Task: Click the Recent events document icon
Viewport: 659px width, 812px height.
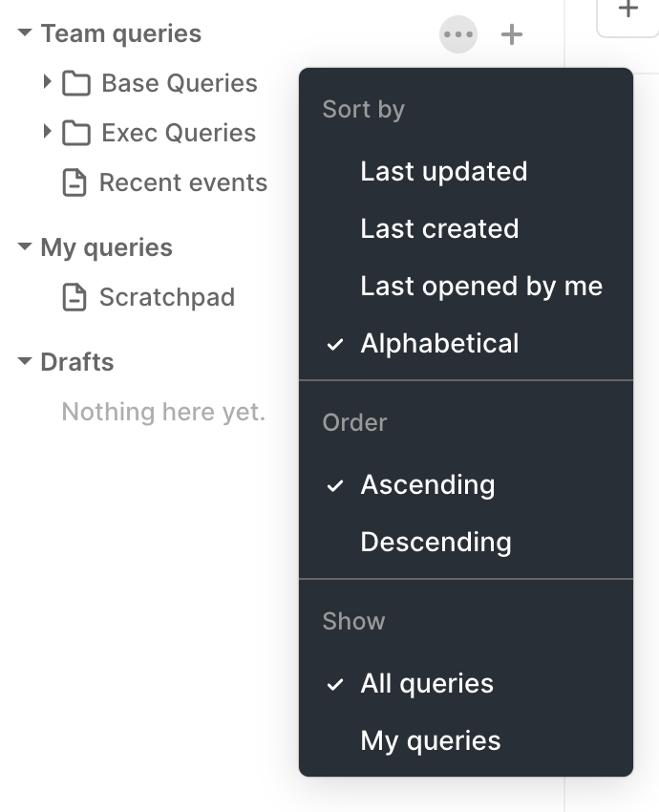Action: [x=74, y=182]
